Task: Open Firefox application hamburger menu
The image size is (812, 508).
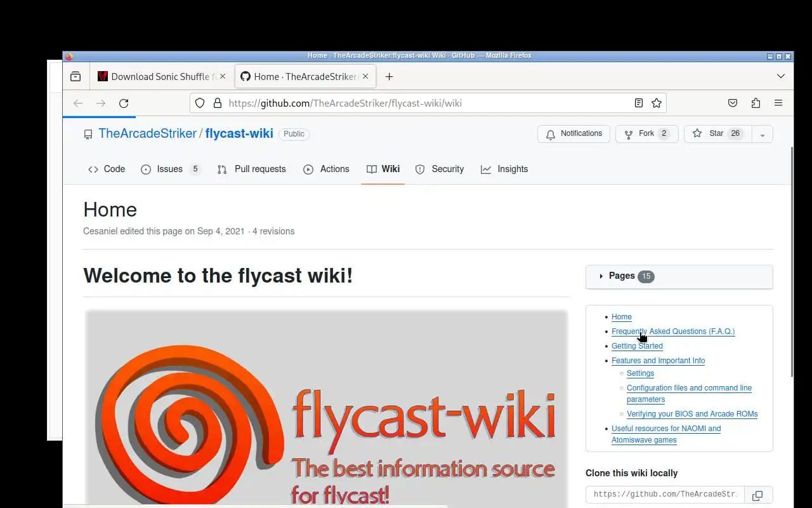Action: 778,103
